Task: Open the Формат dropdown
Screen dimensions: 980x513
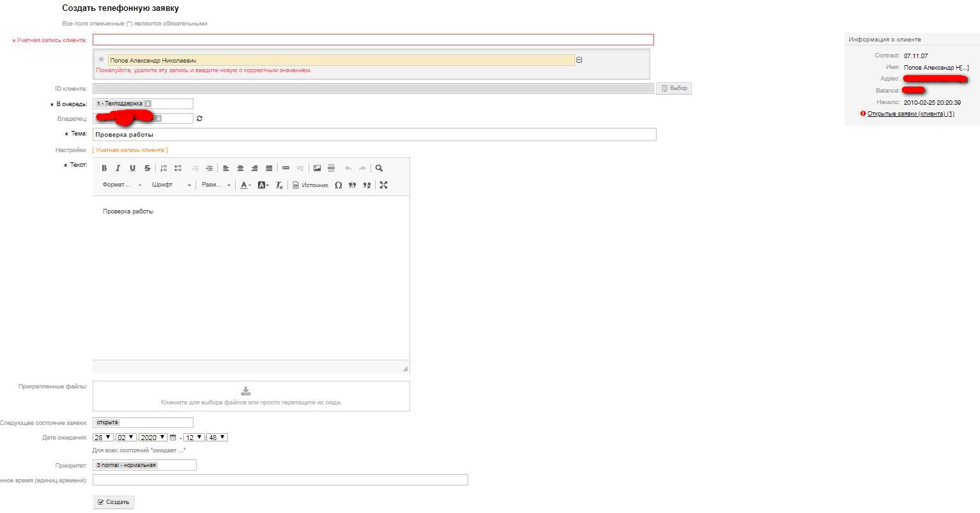Action: [122, 185]
